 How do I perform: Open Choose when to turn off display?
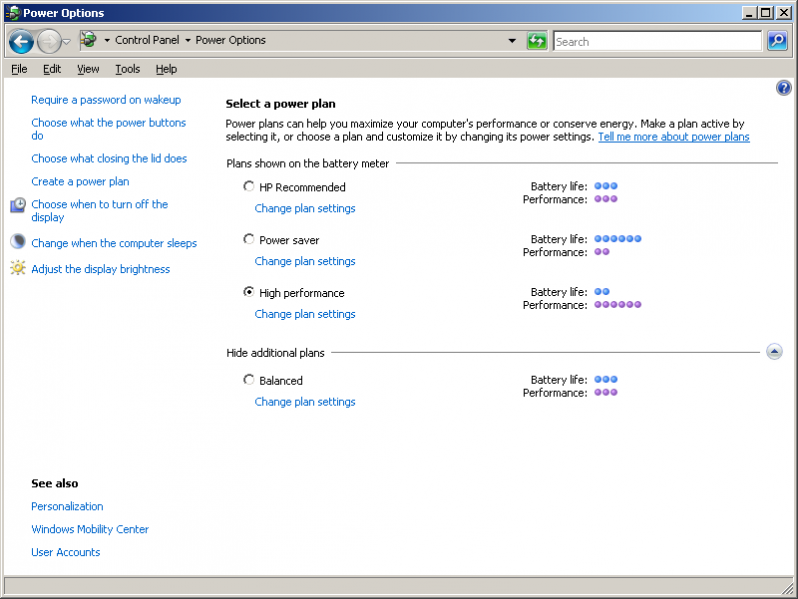(x=99, y=210)
